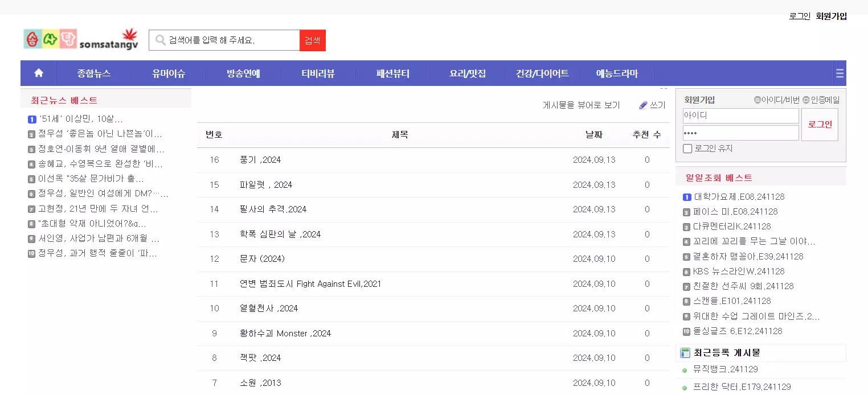The width and height of the screenshot is (868, 395).
Task: Open 대학가요제,E08,241128 in daily best list
Action: point(739,197)
